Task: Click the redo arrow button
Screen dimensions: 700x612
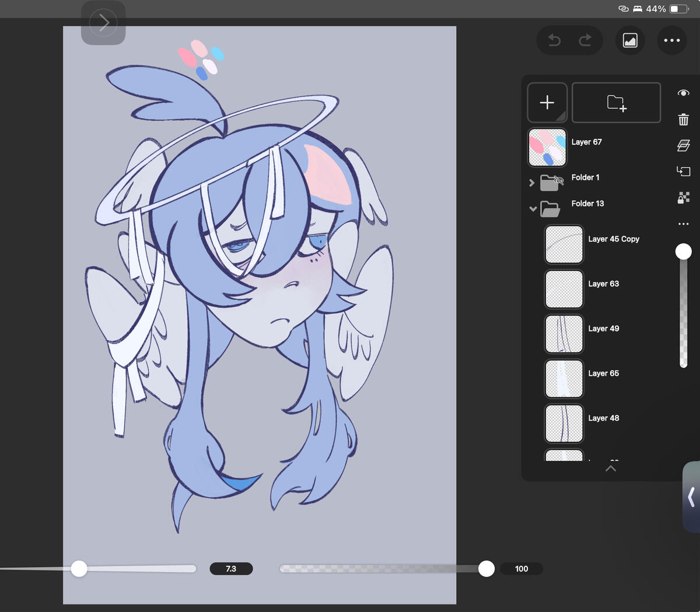Action: tap(585, 40)
